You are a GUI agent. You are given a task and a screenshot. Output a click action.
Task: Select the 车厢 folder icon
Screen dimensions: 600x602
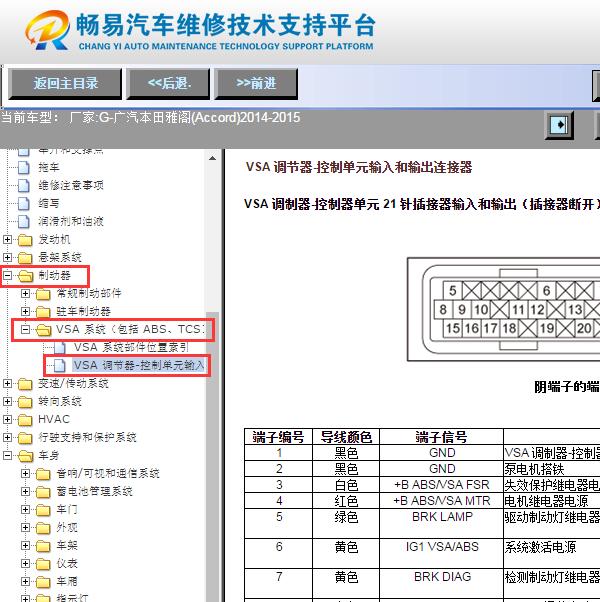pyautogui.click(x=43, y=582)
